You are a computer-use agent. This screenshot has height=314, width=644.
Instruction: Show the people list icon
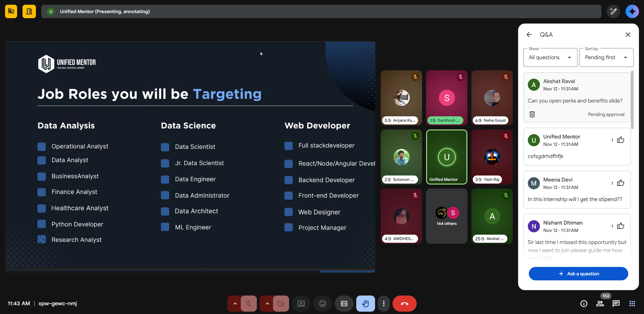point(600,304)
